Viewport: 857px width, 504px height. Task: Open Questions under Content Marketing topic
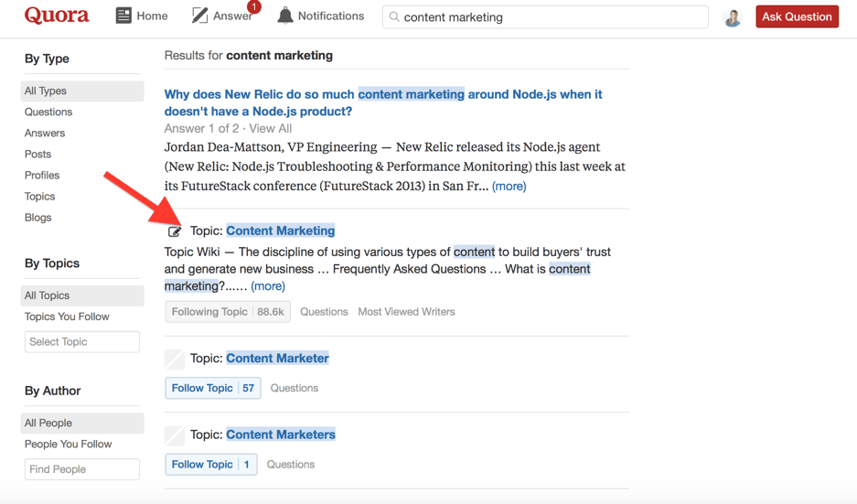pos(324,312)
